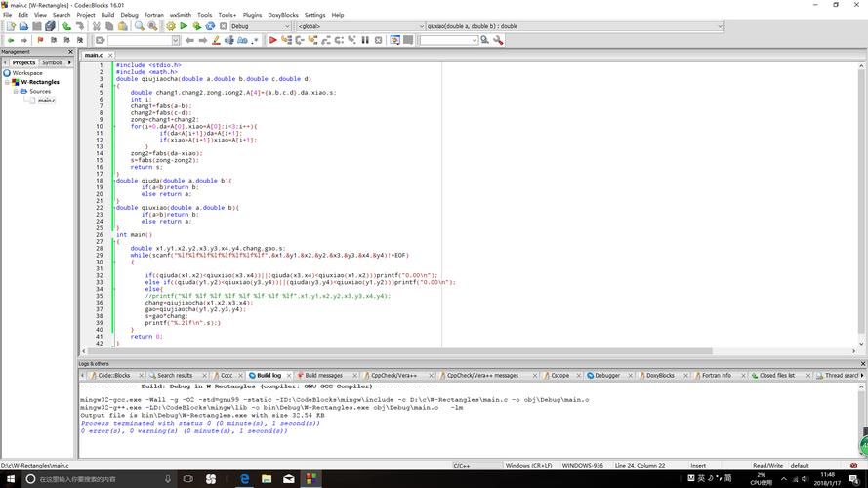Fold the for loop at line 10
This screenshot has width=868, height=488.
click(116, 126)
